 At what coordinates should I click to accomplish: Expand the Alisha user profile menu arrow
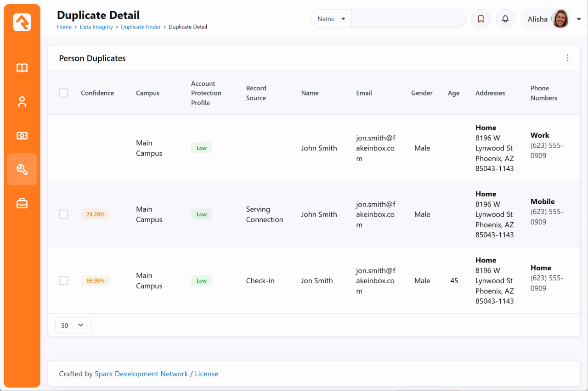click(579, 19)
